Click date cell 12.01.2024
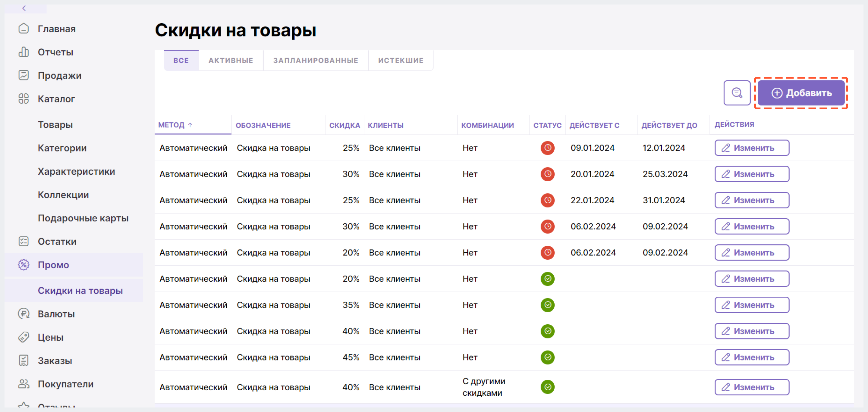 663,148
